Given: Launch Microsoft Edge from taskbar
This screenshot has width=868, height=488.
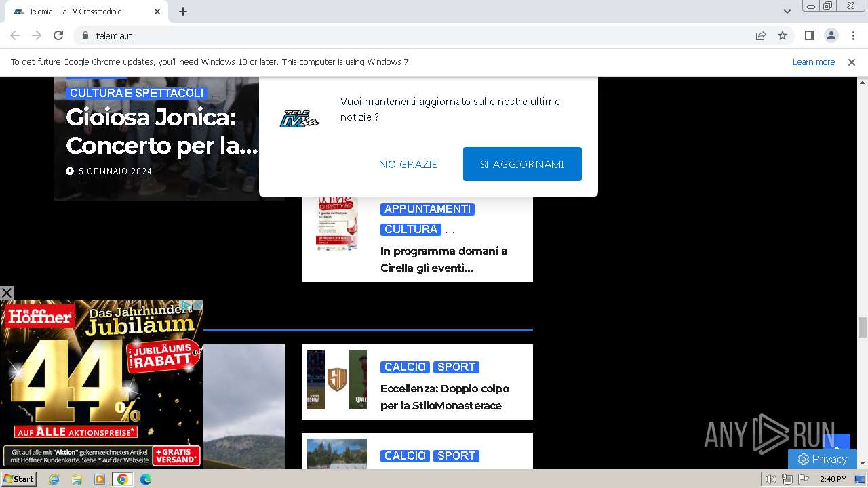Looking at the screenshot, I should point(146,479).
